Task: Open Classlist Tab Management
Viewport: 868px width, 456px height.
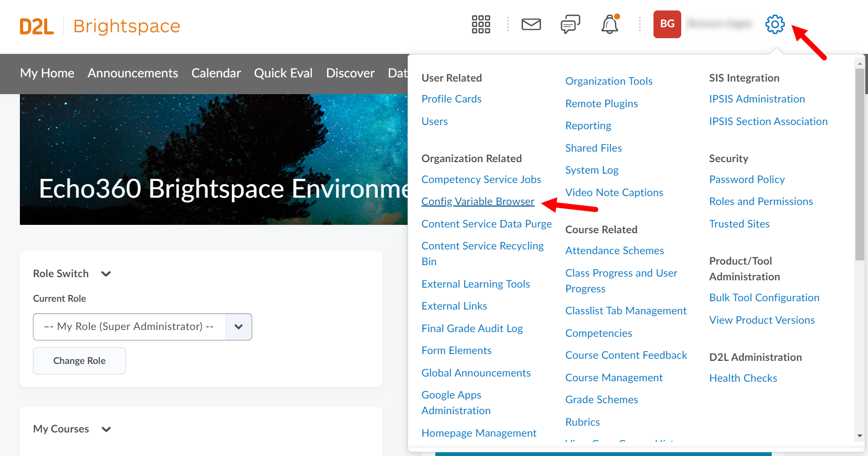Action: [626, 311]
